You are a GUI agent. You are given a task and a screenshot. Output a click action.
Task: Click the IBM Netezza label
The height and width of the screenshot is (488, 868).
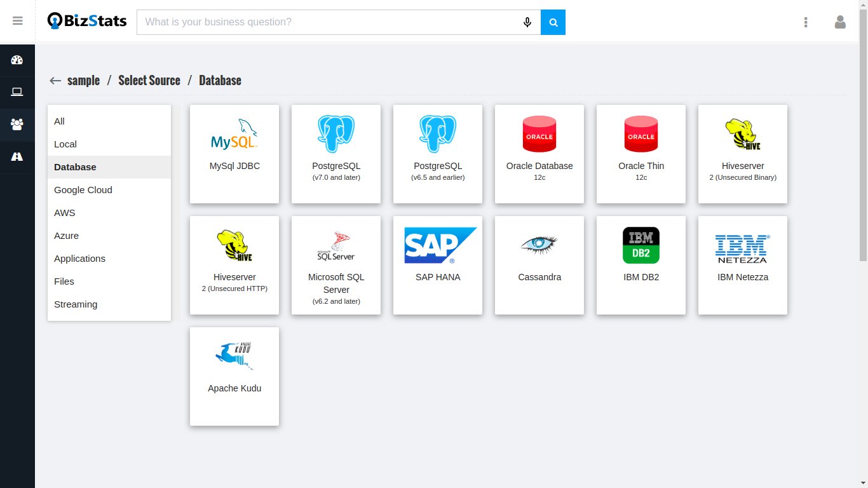[743, 277]
